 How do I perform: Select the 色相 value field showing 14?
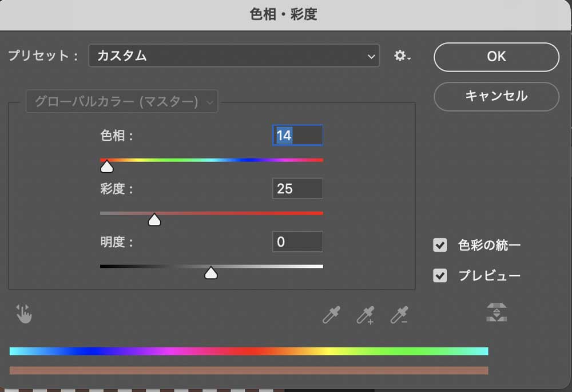[297, 135]
